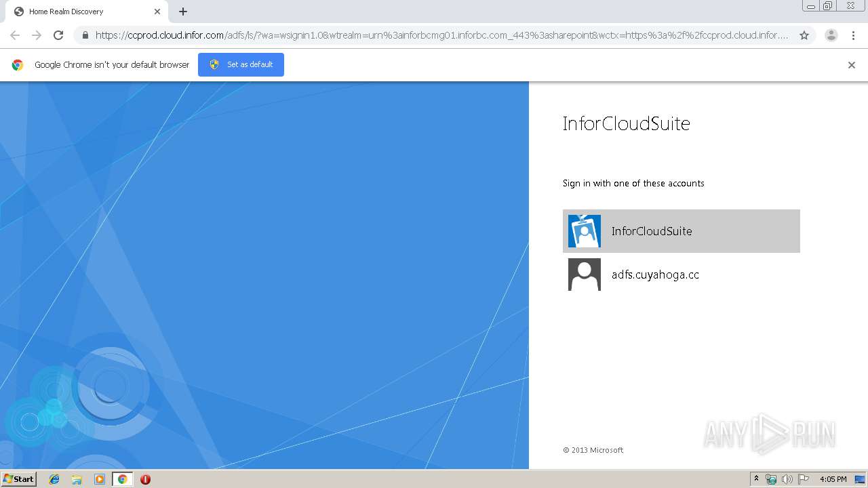View site security lock information

pos(85,35)
